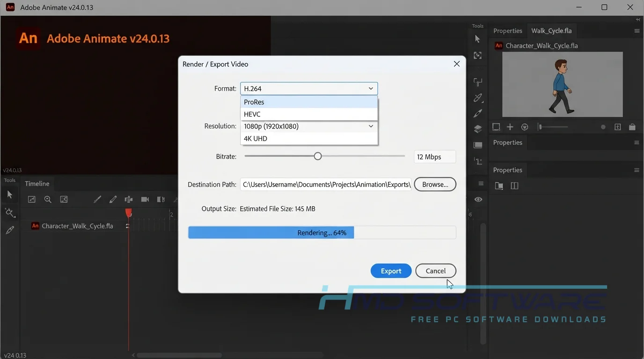
Task: Adjust the zoom slider under the preview
Action: click(x=553, y=127)
